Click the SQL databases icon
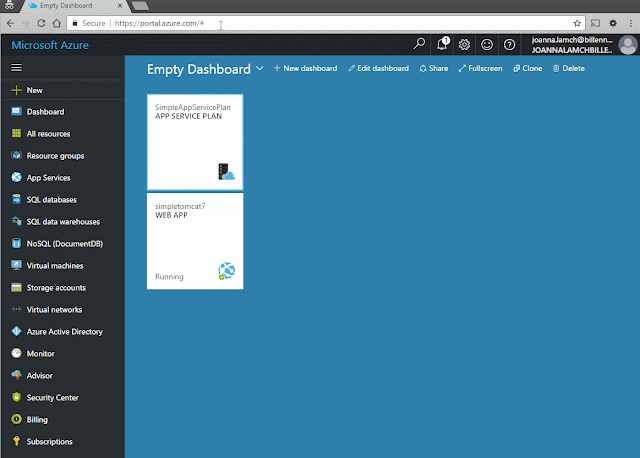Image resolution: width=640 pixels, height=458 pixels. (16, 199)
